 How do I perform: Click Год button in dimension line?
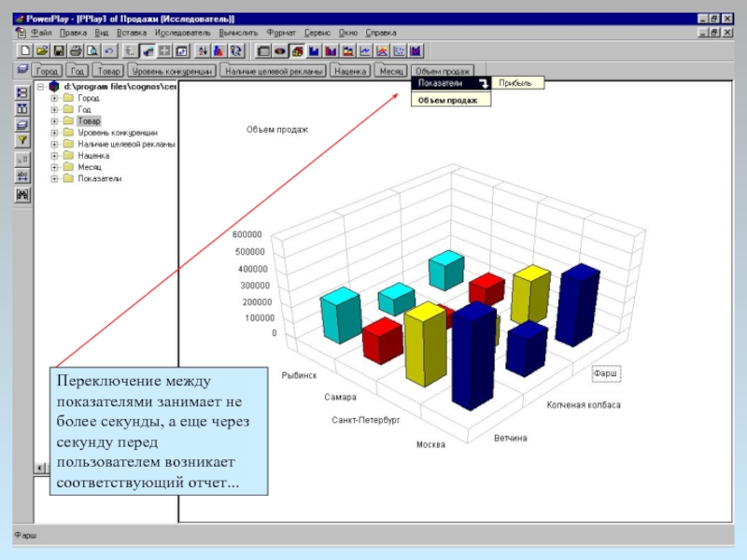click(x=78, y=71)
